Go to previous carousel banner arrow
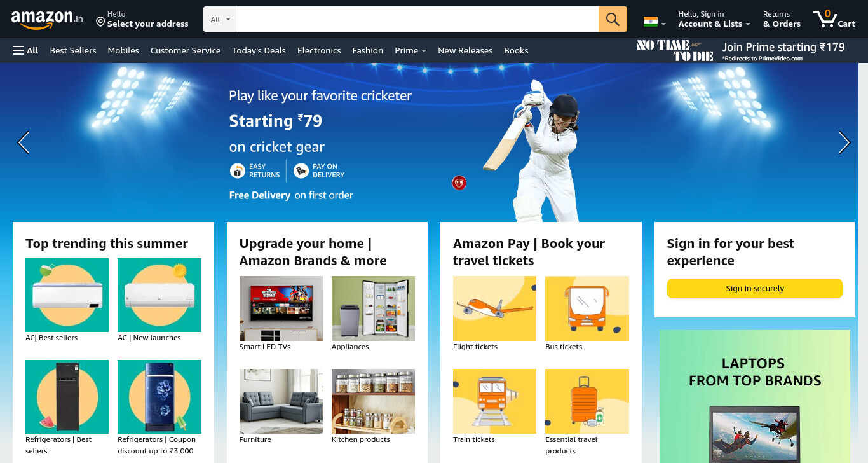Screen dimensions: 868x463 [x=24, y=142]
